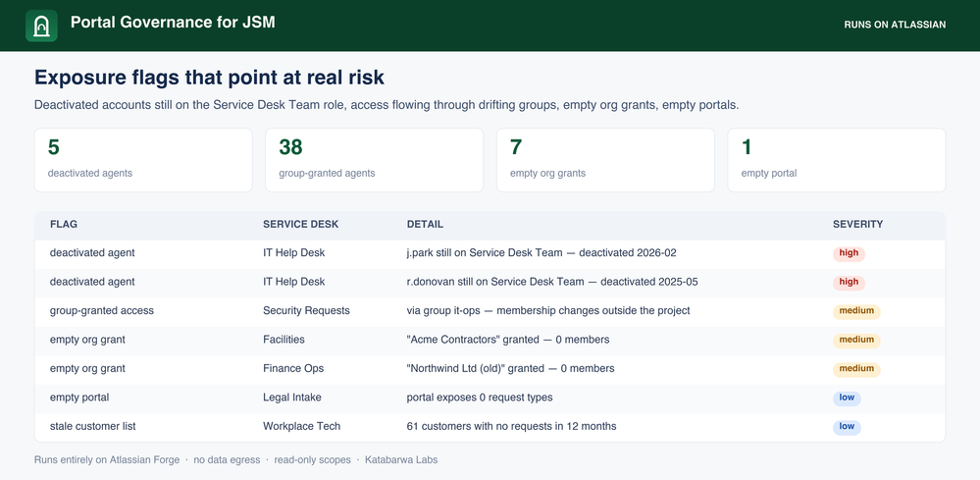
Task: Click the Acme Contractors granted detail
Action: (508, 340)
